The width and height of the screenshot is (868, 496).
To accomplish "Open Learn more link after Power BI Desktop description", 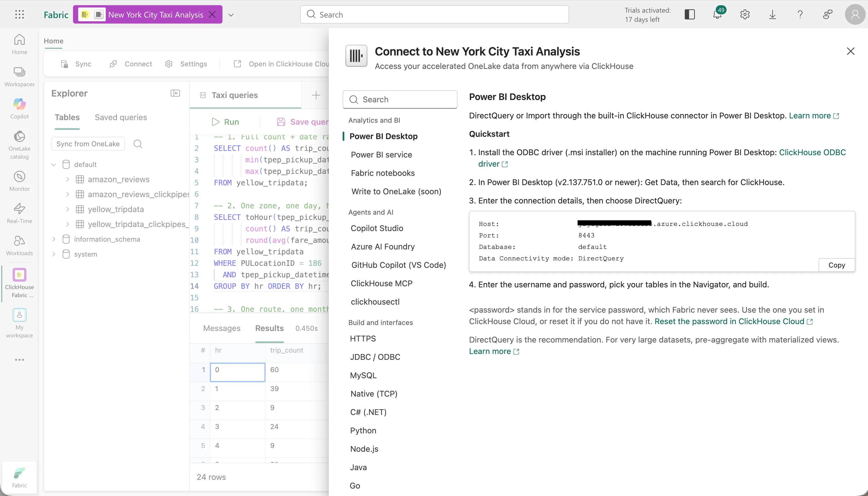I will [814, 116].
